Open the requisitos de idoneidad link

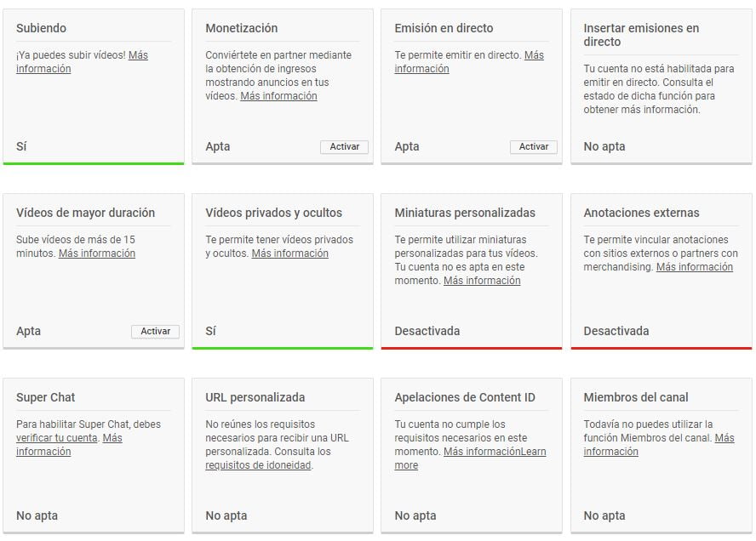[258, 465]
